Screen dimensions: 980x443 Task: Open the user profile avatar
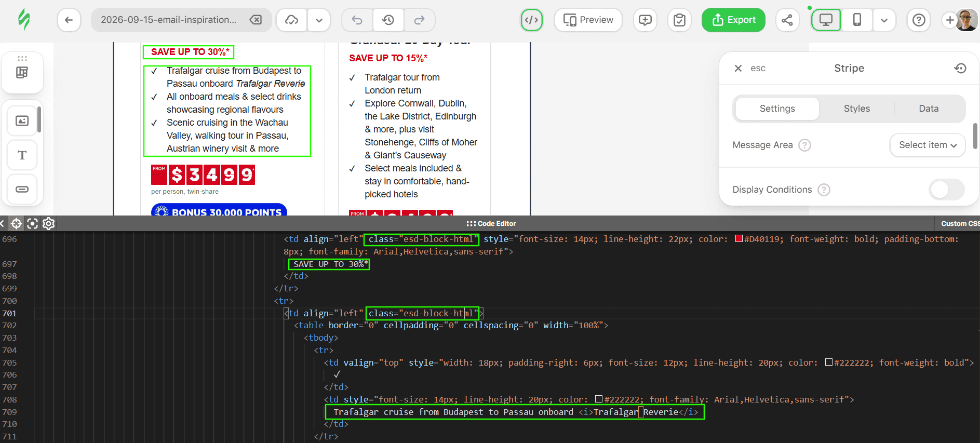(966, 20)
